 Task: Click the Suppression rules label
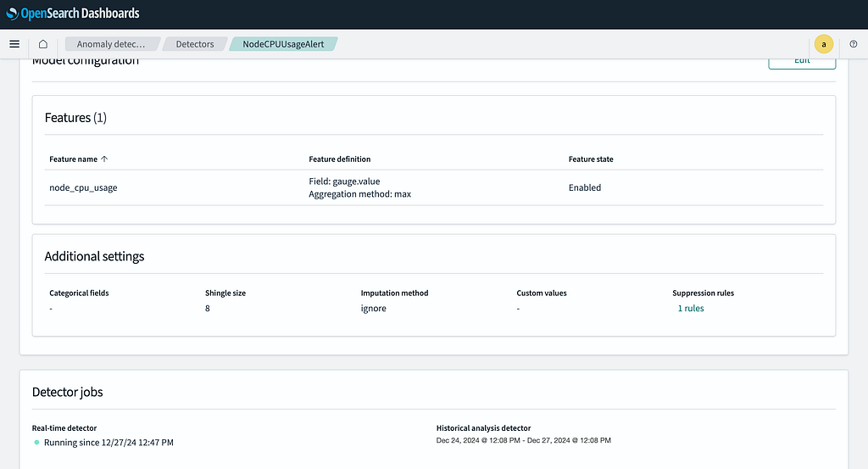pos(703,293)
